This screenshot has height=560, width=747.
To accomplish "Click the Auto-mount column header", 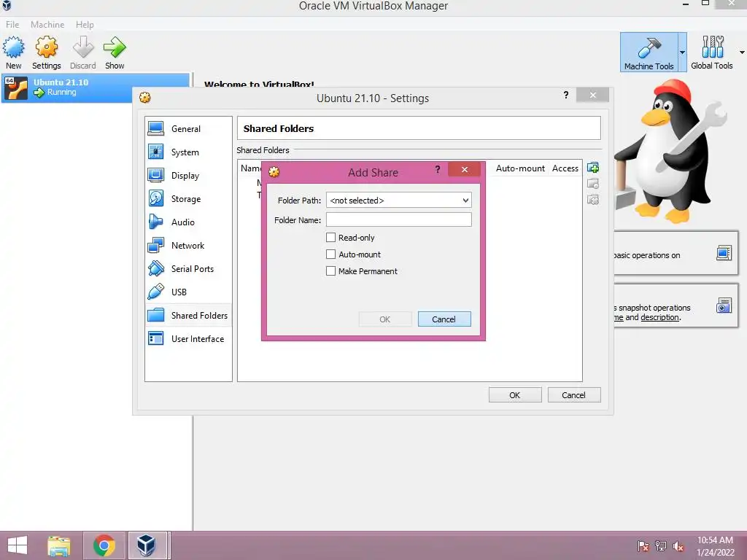I will tap(520, 168).
